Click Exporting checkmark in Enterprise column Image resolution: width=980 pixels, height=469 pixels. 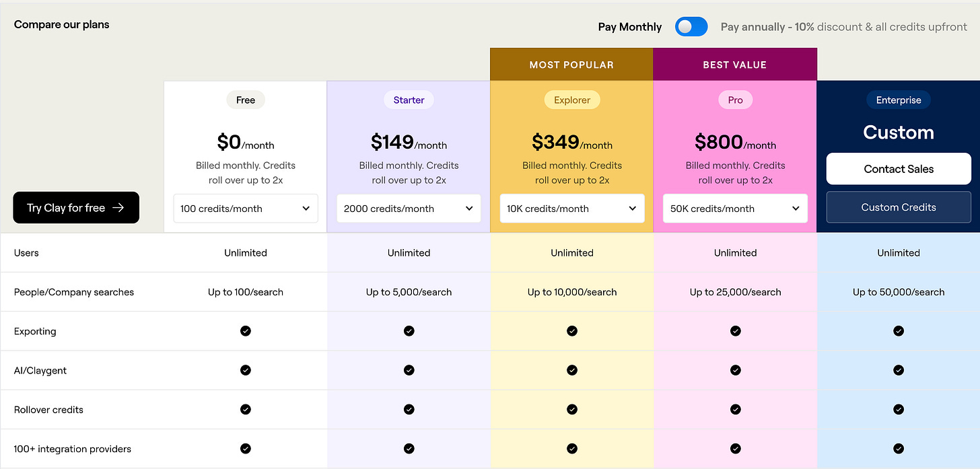pyautogui.click(x=899, y=331)
